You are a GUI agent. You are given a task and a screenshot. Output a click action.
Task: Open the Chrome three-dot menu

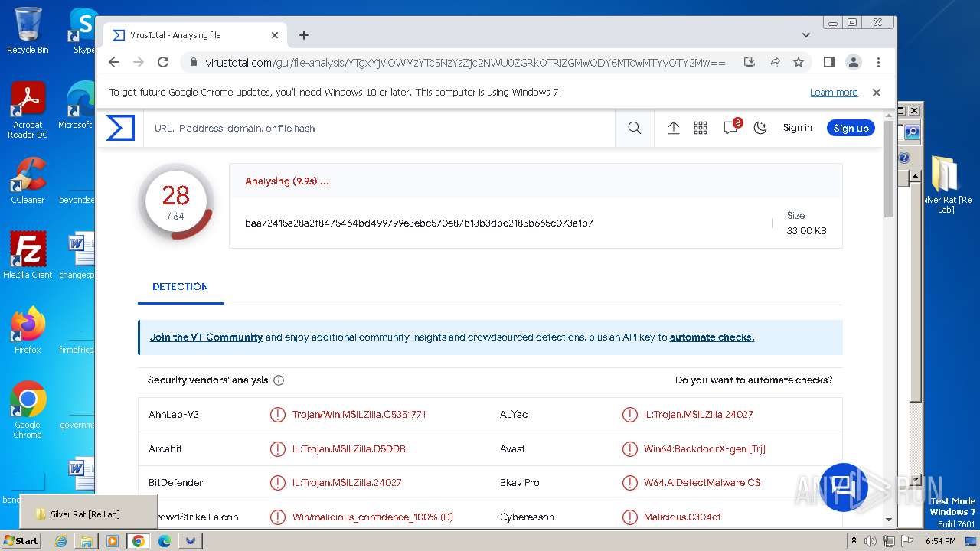pos(878,62)
